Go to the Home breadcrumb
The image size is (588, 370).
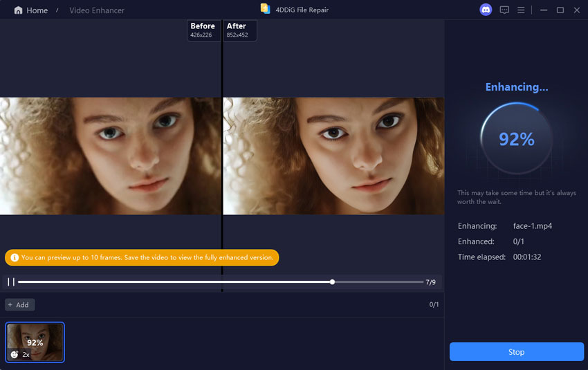[x=37, y=11]
